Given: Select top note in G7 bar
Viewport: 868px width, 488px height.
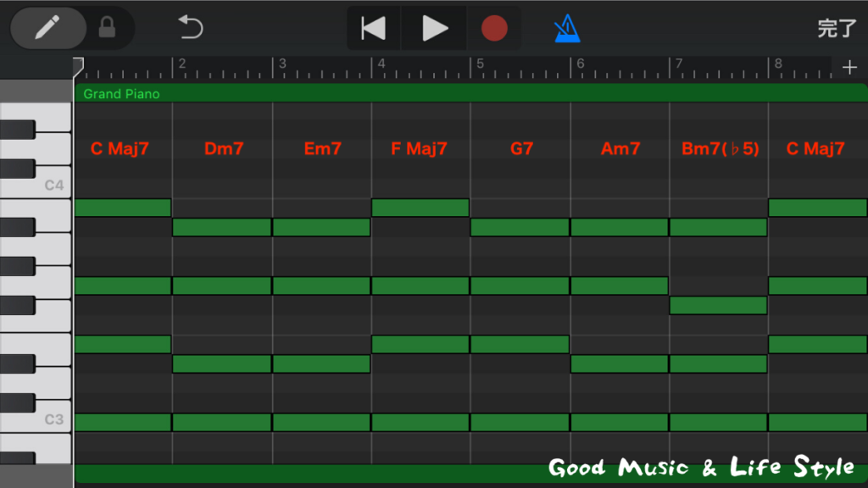Looking at the screenshot, I should (x=520, y=227).
